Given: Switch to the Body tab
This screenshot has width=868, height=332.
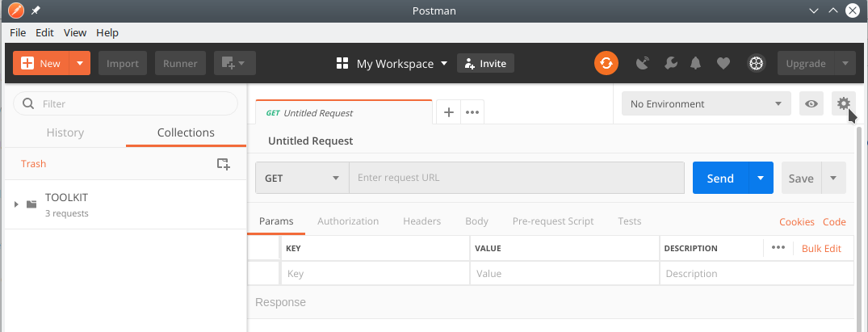Looking at the screenshot, I should click(476, 221).
